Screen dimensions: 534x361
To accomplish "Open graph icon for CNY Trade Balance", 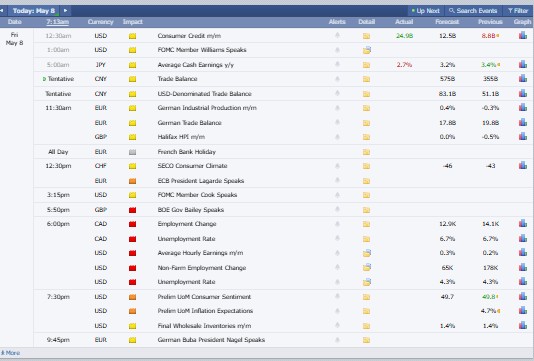I will click(523, 78).
